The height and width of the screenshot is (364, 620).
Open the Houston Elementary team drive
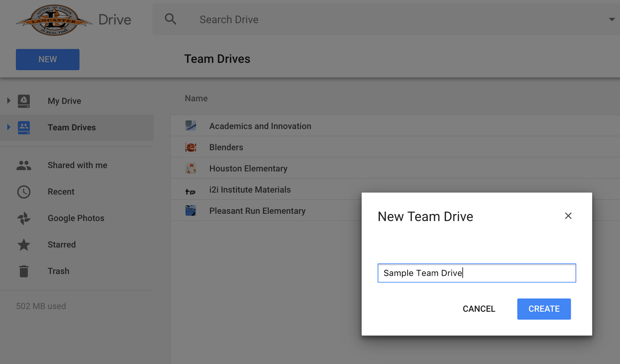tap(248, 169)
